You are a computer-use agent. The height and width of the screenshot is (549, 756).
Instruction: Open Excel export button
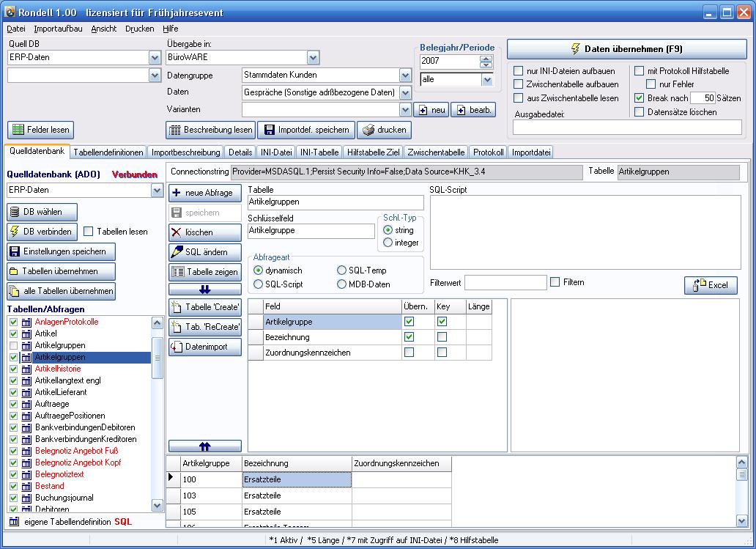(x=711, y=285)
